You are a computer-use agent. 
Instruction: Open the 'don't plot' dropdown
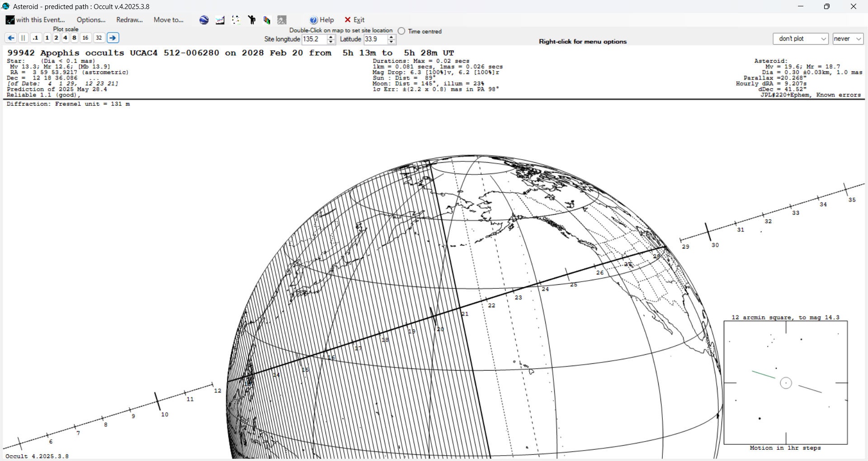point(801,39)
